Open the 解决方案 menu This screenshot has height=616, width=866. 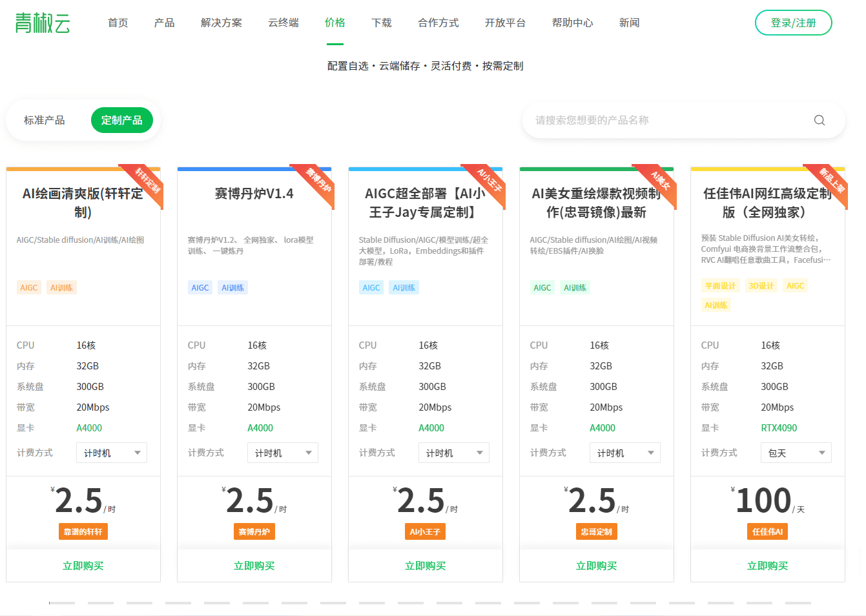(222, 23)
